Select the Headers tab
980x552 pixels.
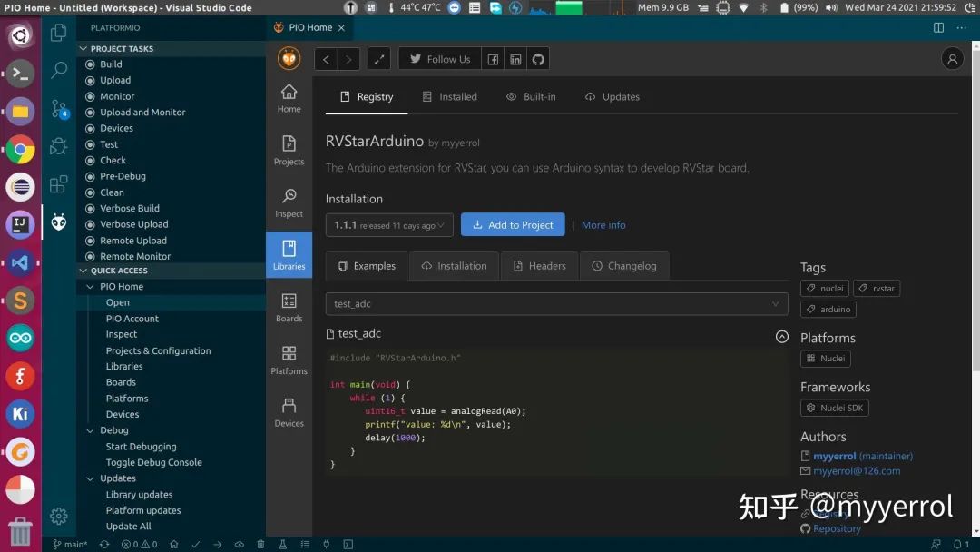pos(539,266)
